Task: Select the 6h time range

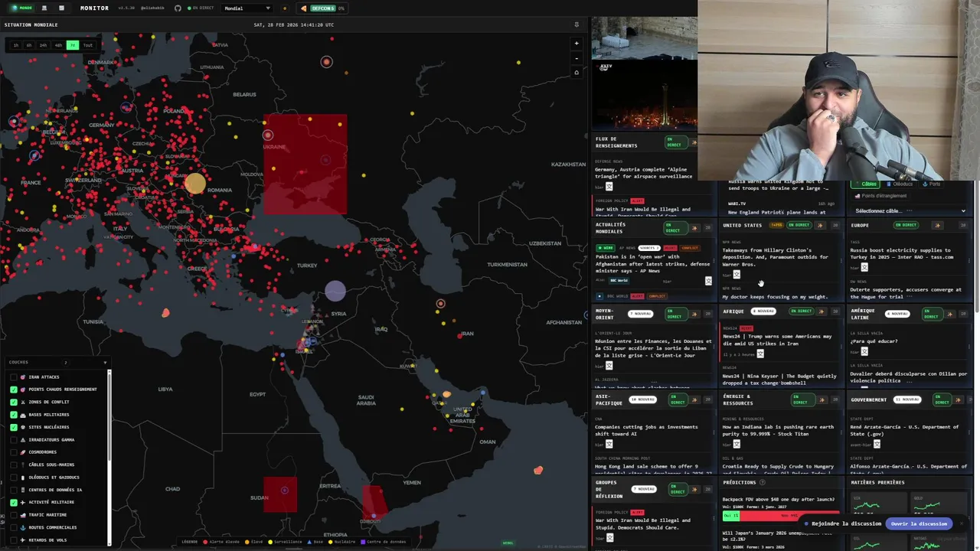Action: tap(29, 45)
